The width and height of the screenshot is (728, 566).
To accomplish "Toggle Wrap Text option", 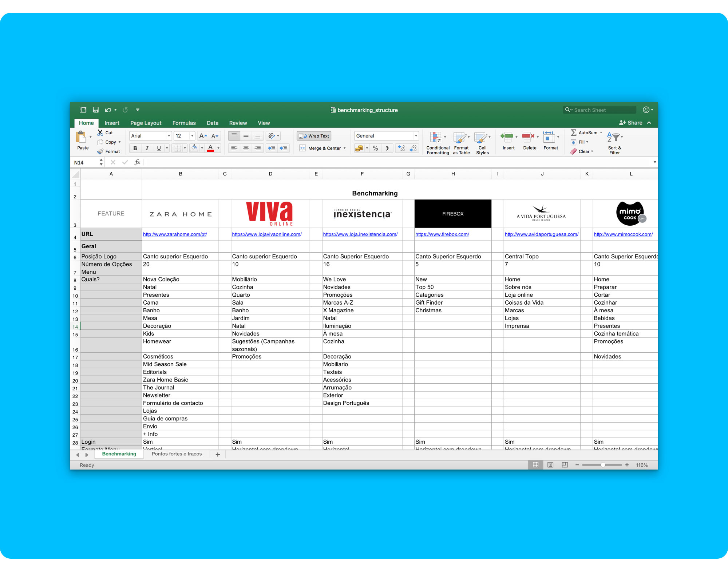I will (314, 136).
